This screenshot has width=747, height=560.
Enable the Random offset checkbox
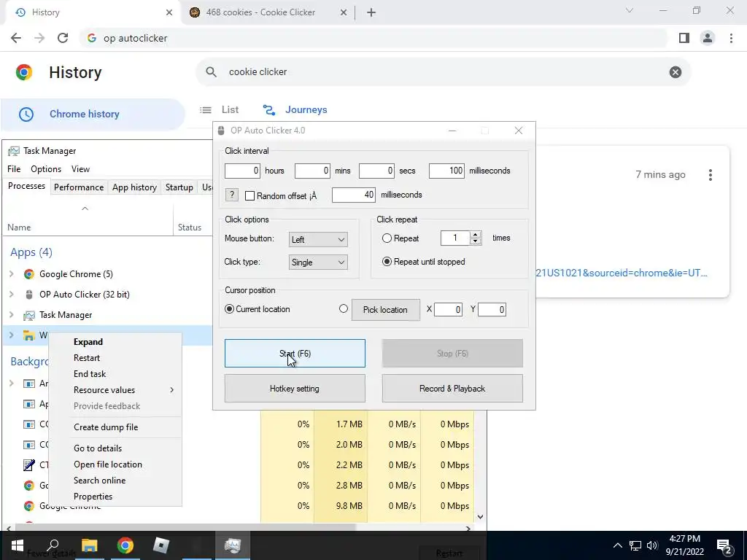click(249, 195)
